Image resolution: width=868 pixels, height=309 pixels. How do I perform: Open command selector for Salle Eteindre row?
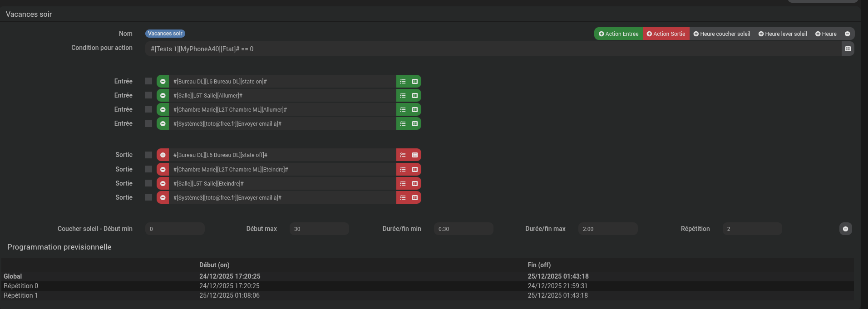click(x=415, y=183)
